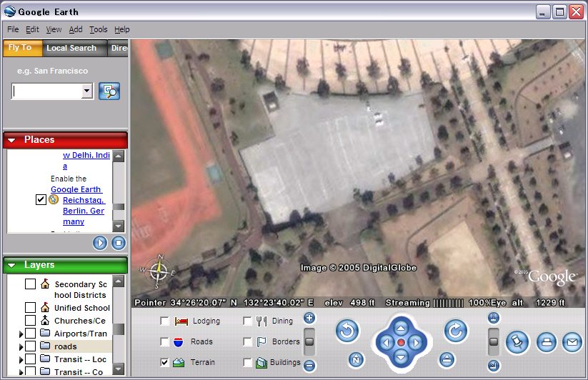Open the Google Earth link in Places
The image size is (588, 380).
coord(76,189)
